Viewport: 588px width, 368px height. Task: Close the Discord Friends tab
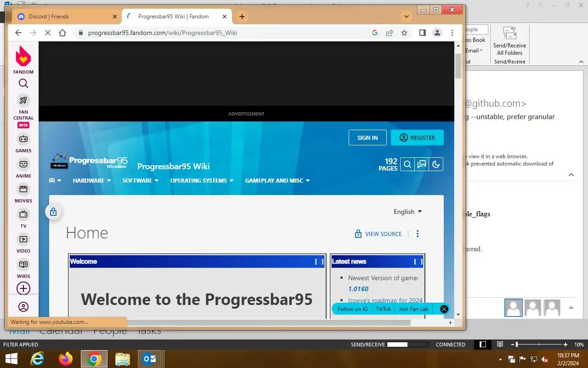pos(115,17)
